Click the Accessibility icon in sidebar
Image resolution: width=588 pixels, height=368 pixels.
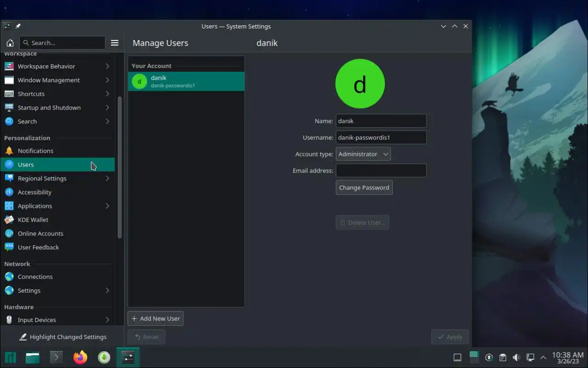click(x=9, y=192)
